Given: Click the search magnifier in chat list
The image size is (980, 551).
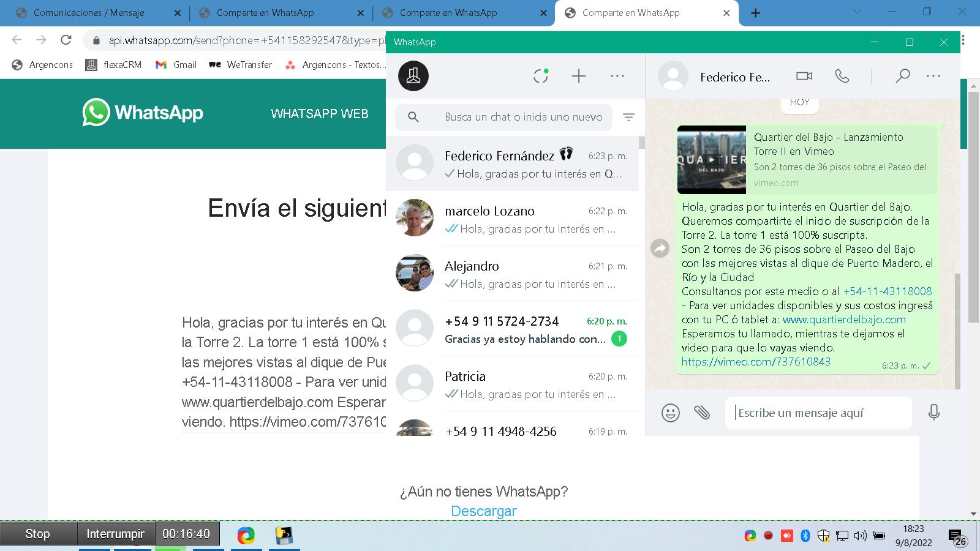Looking at the screenshot, I should [x=413, y=117].
